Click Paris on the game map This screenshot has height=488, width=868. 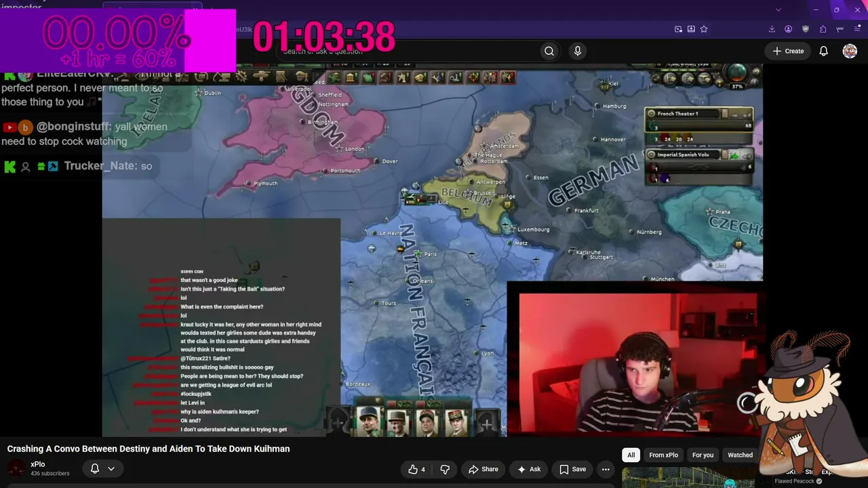(x=430, y=254)
